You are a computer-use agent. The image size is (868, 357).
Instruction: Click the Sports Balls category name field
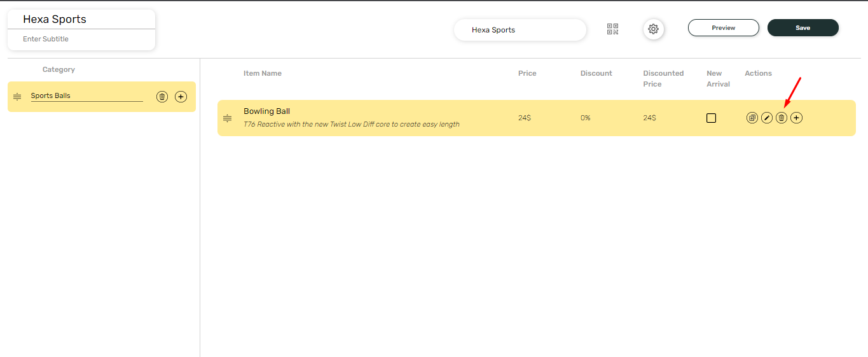coord(86,96)
